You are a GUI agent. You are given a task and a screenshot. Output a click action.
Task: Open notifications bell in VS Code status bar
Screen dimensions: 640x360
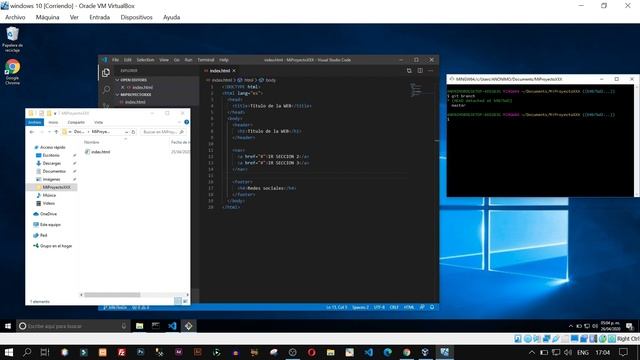432,307
